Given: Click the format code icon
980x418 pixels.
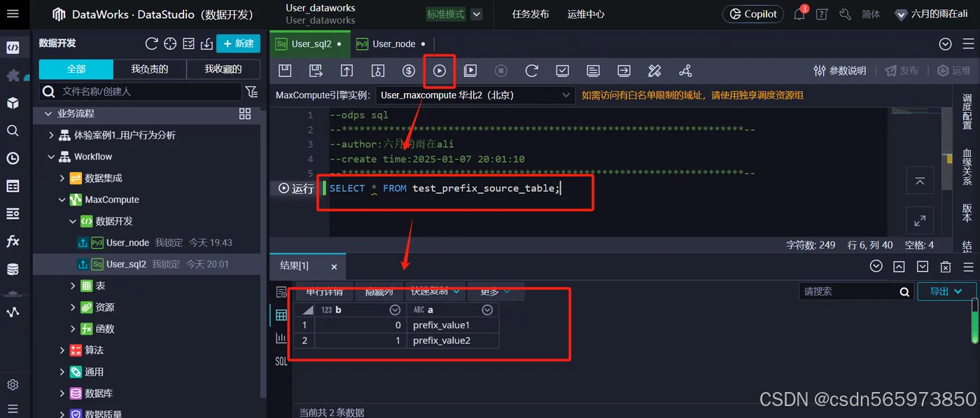Looking at the screenshot, I should [x=654, y=71].
